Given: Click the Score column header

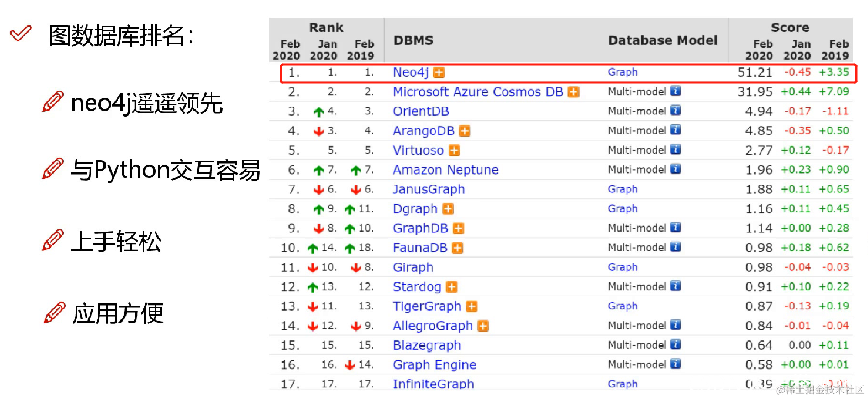Looking at the screenshot, I should tap(790, 28).
